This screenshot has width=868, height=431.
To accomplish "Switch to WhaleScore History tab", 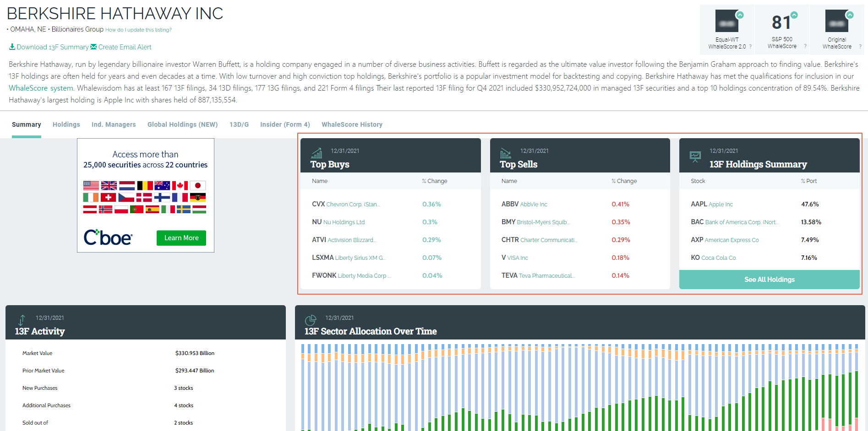I will click(x=352, y=124).
